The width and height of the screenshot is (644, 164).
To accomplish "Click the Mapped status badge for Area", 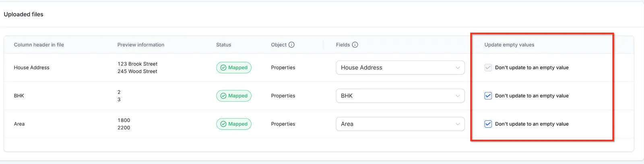I will coord(234,124).
